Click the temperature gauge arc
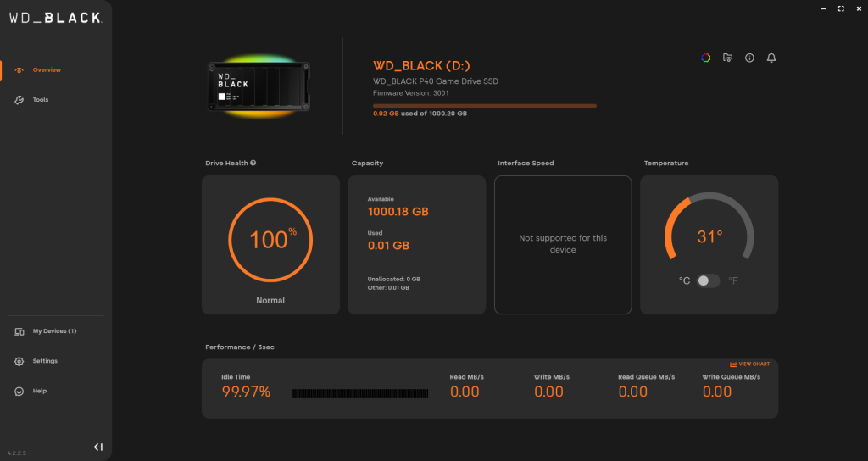The image size is (868, 461). pos(709,225)
